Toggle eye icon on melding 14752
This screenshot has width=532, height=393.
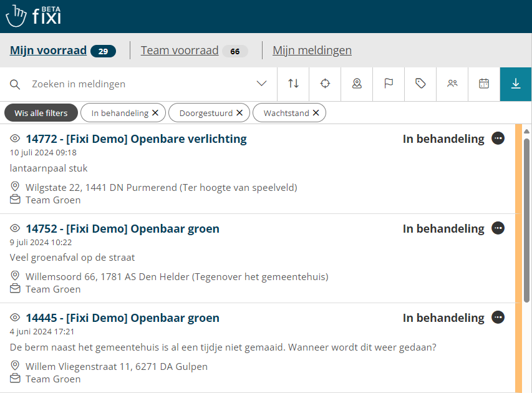click(15, 228)
